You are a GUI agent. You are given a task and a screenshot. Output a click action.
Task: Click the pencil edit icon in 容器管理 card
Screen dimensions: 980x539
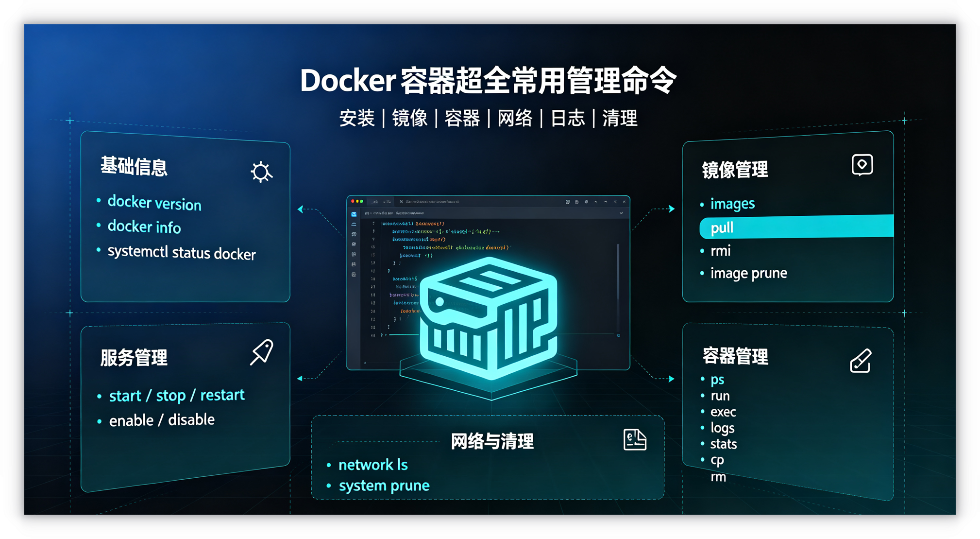861,361
